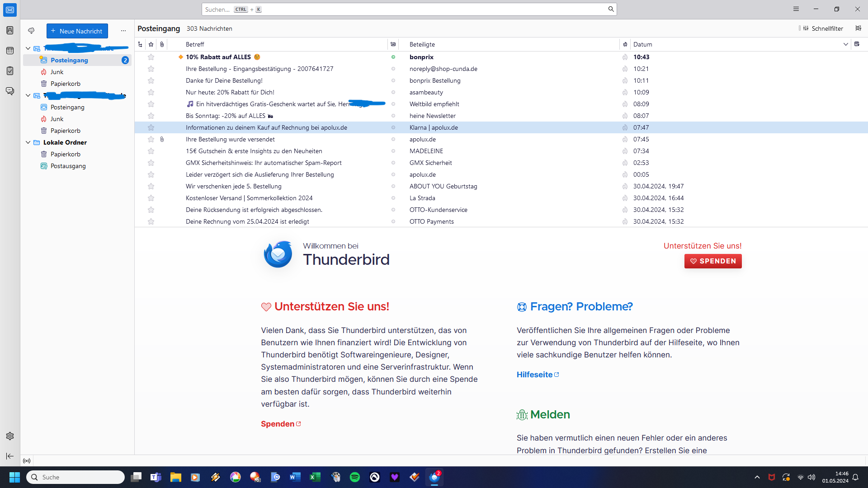Open the Thunderbird hamburger app menu
Viewport: 868px width, 488px height.
click(796, 9)
